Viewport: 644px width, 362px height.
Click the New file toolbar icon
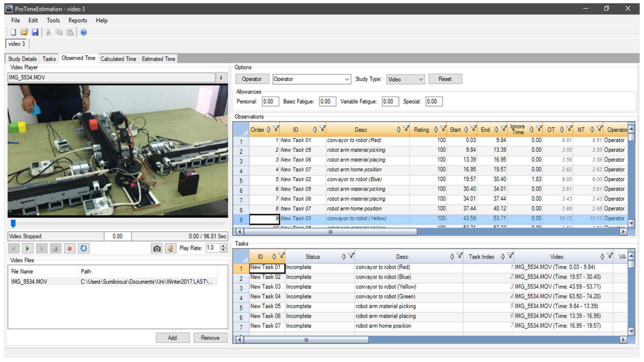pyautogui.click(x=13, y=32)
